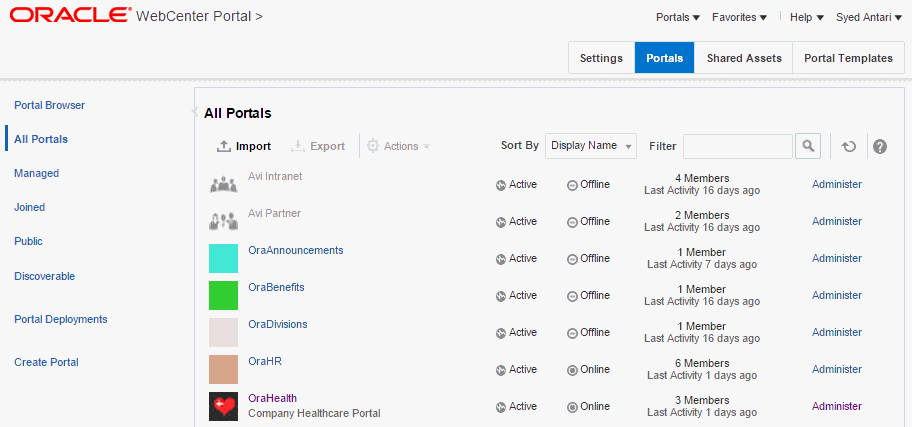Click Administer for the OraHR portal
912x427 pixels.
pyautogui.click(x=836, y=369)
